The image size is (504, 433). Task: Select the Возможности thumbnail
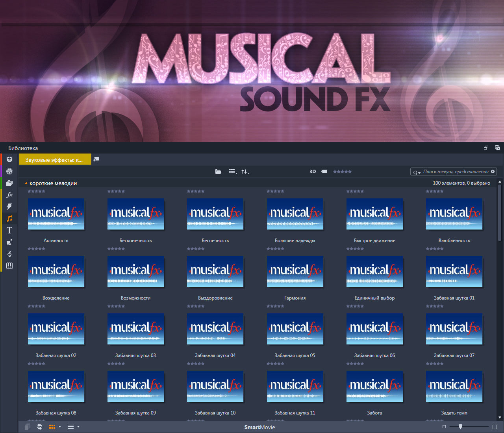point(135,271)
